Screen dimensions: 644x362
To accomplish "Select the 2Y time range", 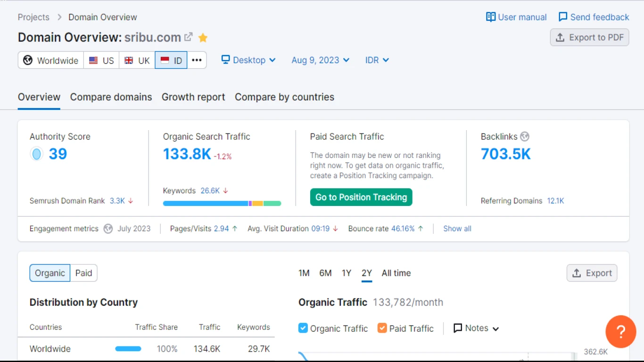I will pyautogui.click(x=367, y=273).
